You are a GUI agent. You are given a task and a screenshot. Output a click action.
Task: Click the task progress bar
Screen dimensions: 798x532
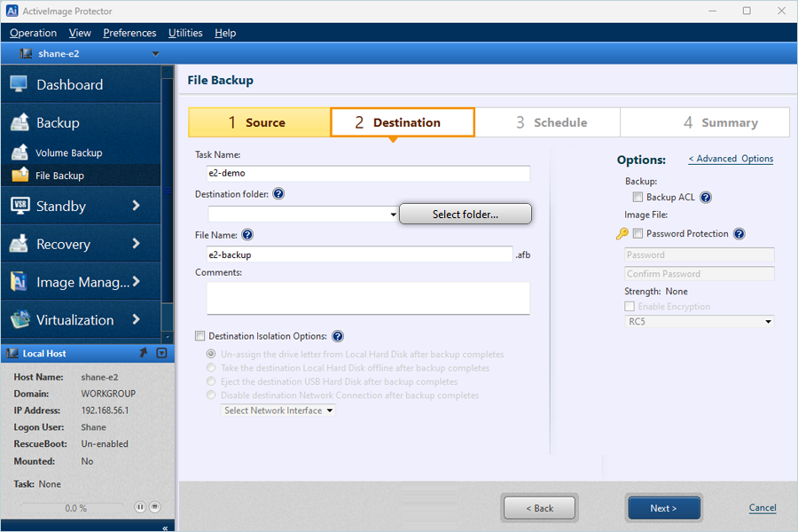[x=73, y=507]
